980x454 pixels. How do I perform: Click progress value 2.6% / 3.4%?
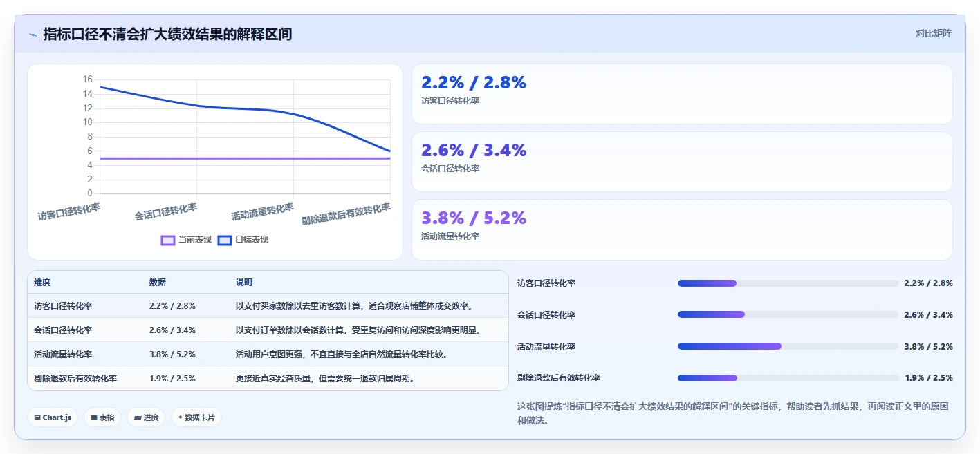click(929, 314)
